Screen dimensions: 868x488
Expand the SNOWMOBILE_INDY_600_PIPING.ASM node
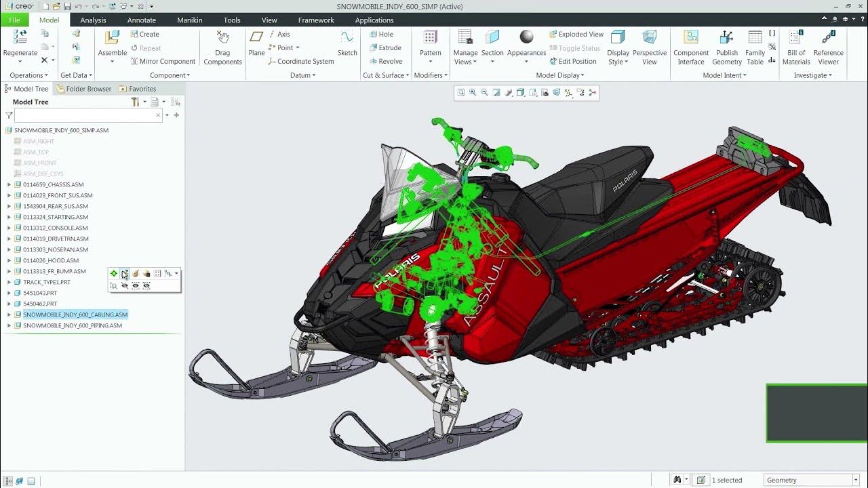click(x=9, y=325)
